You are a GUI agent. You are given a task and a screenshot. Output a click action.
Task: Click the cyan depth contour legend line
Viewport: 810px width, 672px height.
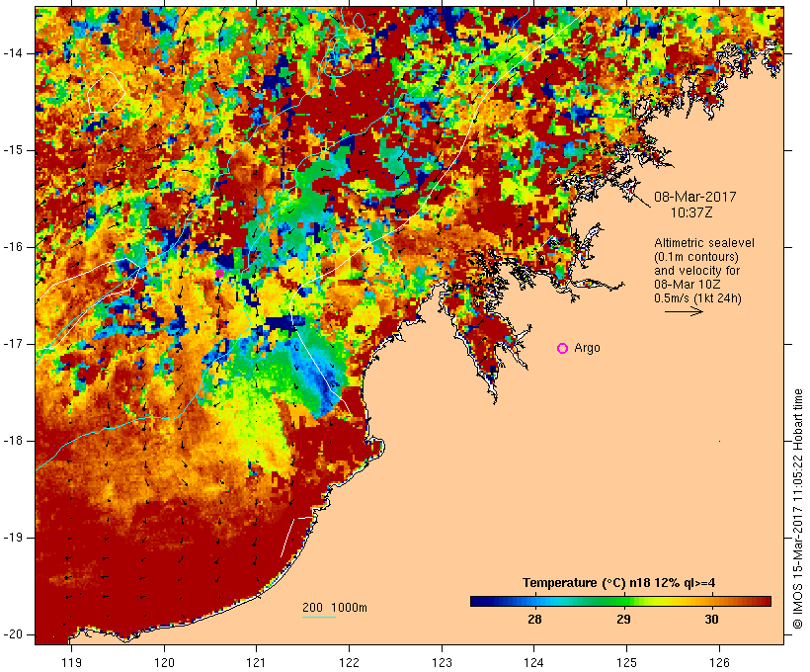[x=319, y=617]
